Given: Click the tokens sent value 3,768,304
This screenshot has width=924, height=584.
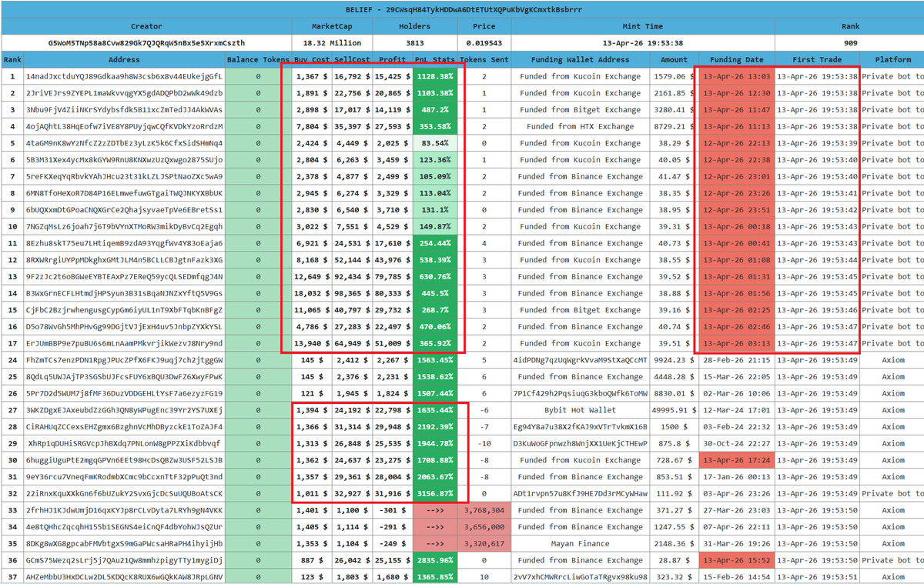Looking at the screenshot, I should tap(484, 510).
